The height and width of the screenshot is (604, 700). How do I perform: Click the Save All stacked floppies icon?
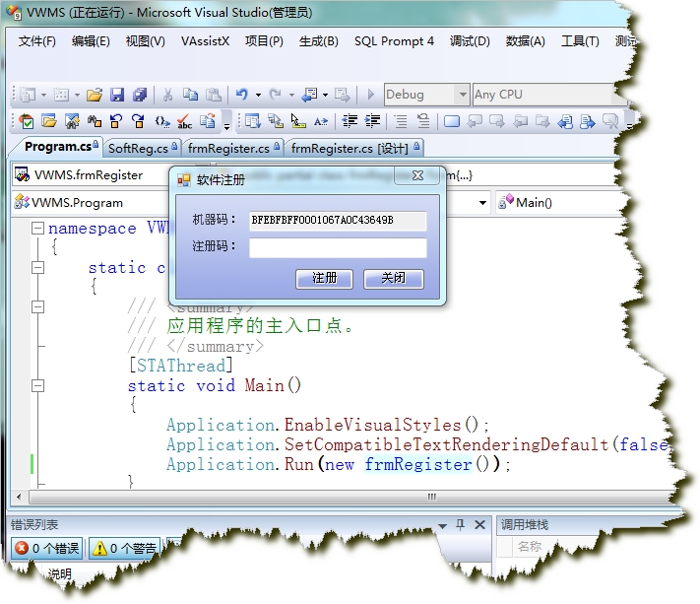140,95
